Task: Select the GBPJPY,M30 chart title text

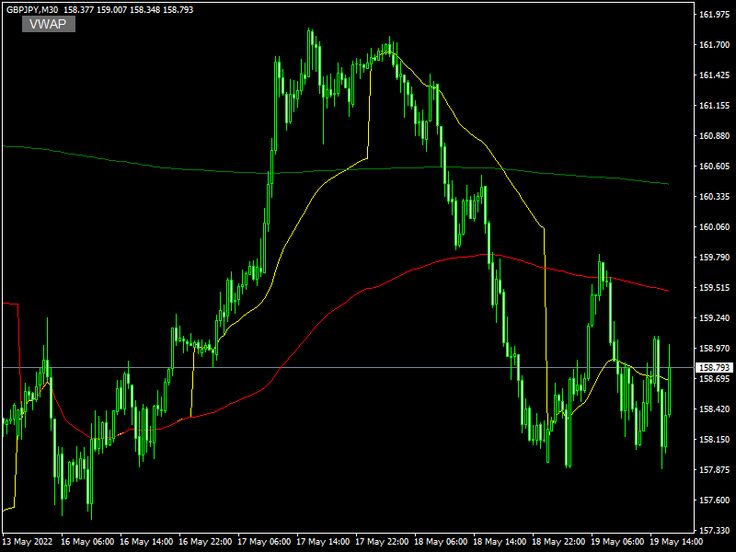Action: [x=32, y=9]
